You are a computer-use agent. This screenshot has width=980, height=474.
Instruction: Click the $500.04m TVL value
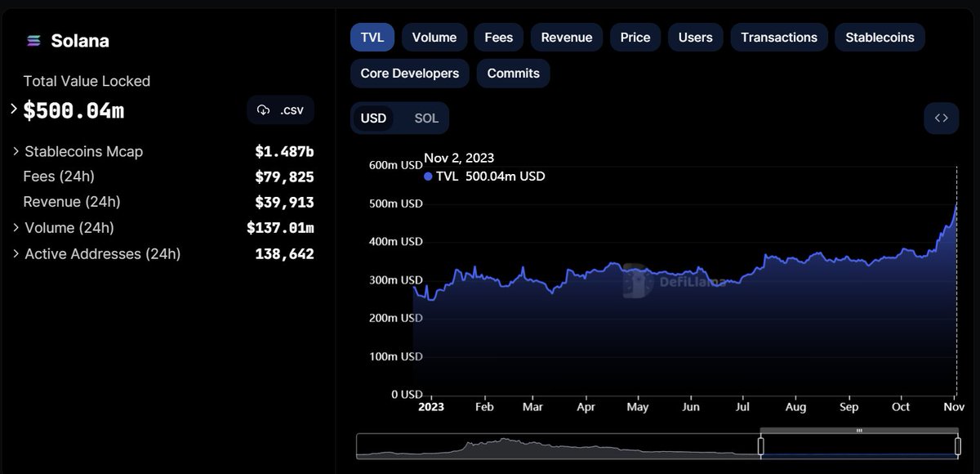[x=73, y=110]
